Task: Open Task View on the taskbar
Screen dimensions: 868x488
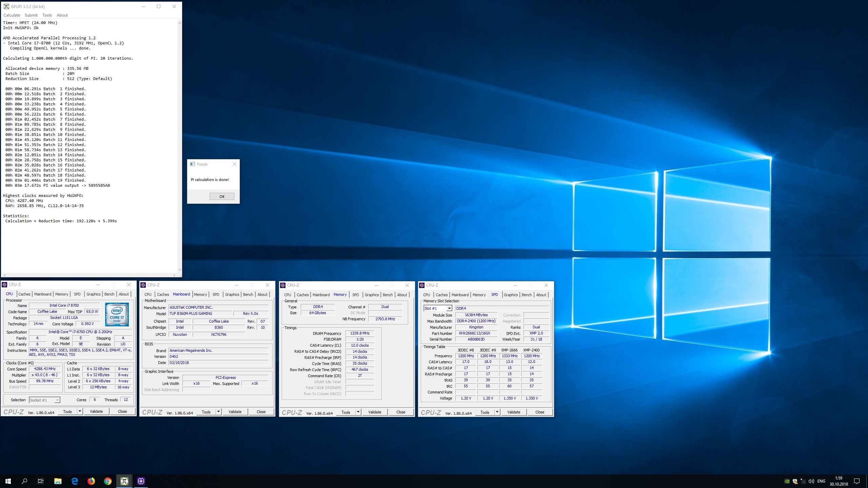Action: (41, 481)
